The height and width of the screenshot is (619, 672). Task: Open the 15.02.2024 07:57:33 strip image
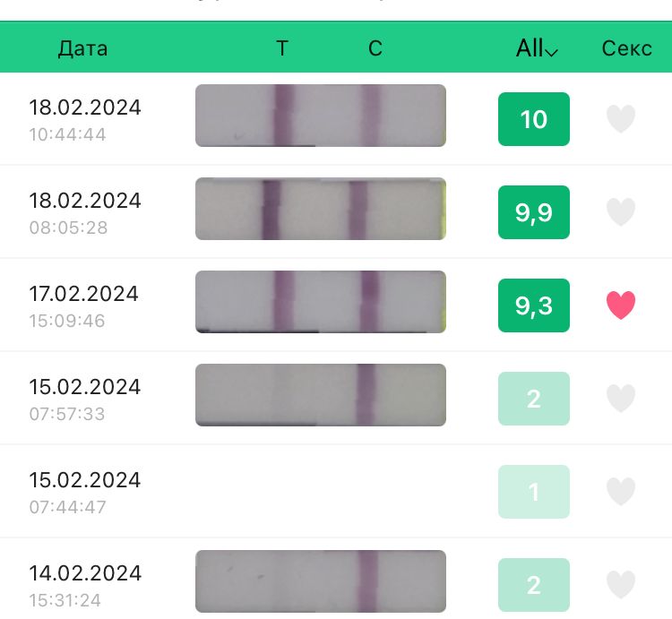321,395
